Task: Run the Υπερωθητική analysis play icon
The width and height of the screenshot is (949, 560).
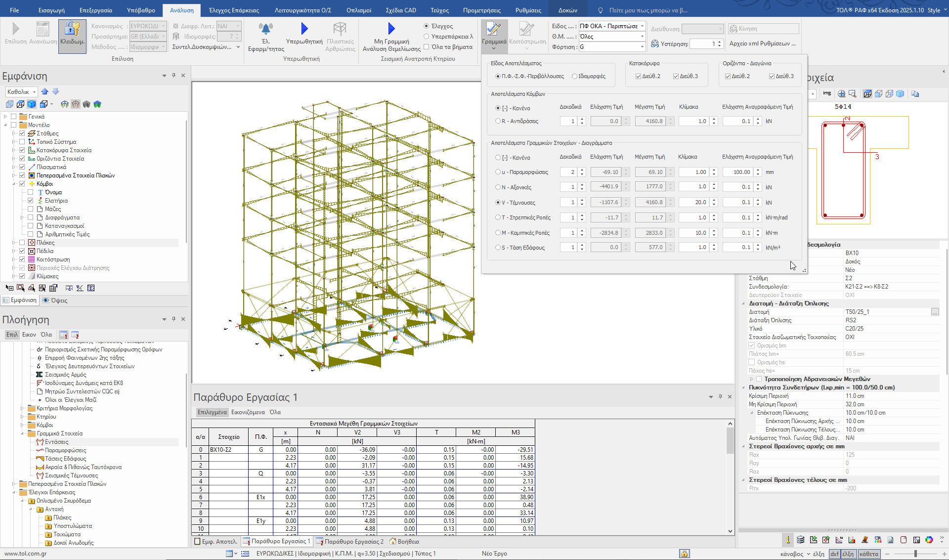Action: (304, 29)
